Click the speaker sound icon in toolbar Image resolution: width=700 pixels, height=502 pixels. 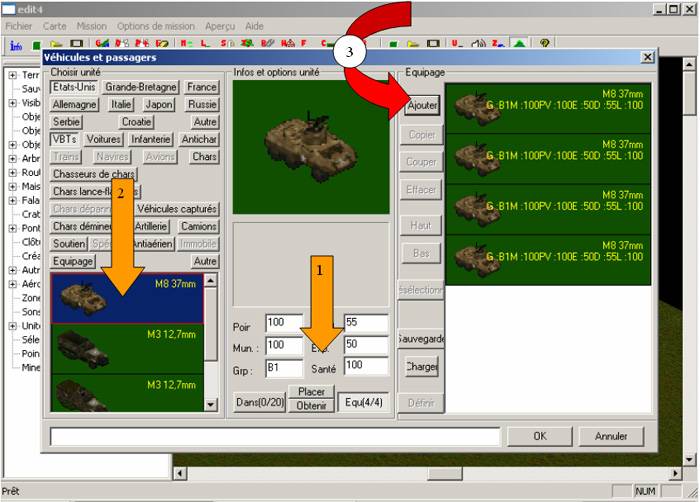coord(477,45)
